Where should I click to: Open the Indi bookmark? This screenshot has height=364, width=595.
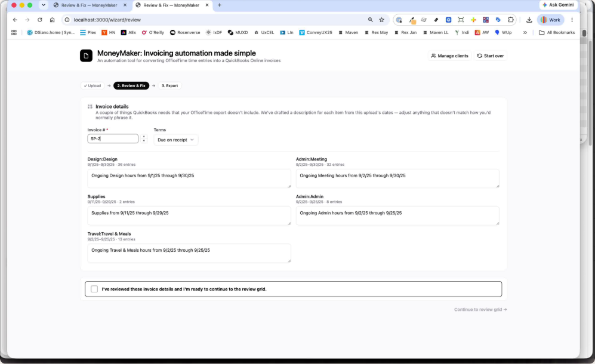click(462, 33)
